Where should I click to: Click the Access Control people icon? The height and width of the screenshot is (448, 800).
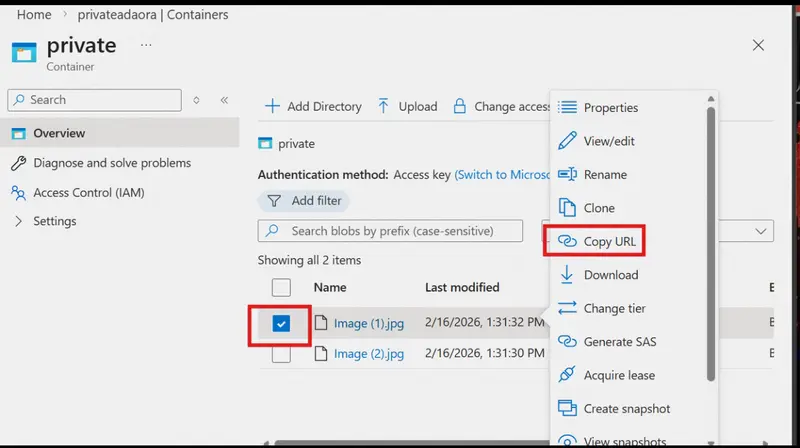click(x=18, y=193)
